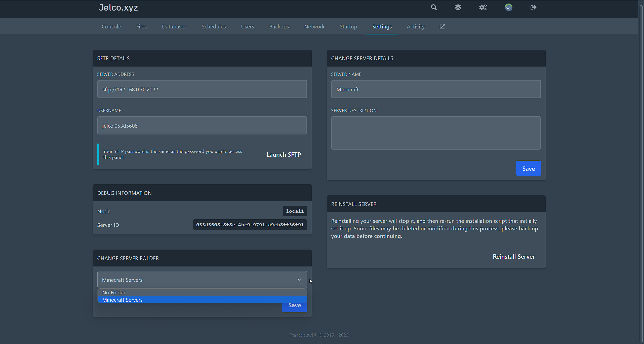Click the dropdown chevron arrow
The image size is (644, 344).
299,280
